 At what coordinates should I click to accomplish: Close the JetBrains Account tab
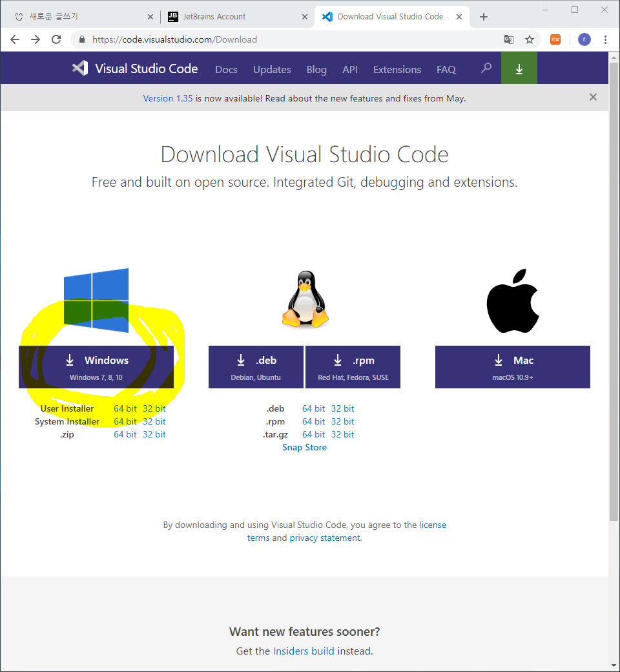pos(305,17)
